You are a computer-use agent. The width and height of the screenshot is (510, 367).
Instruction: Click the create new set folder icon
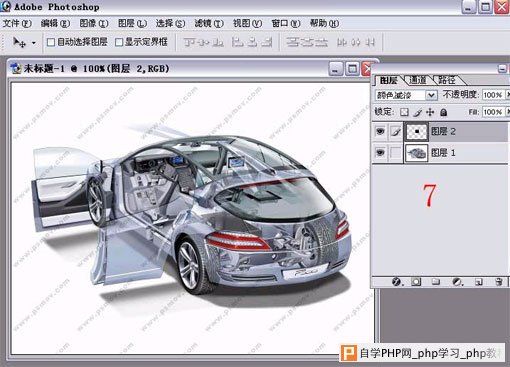[x=436, y=282]
